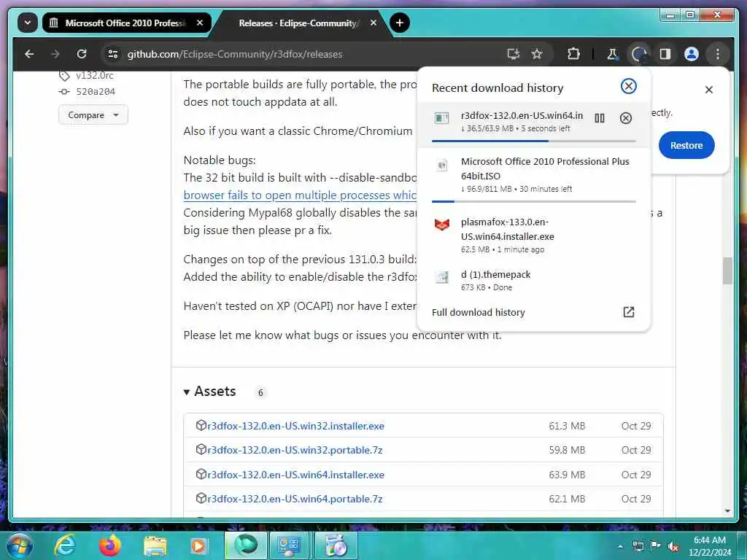Click the Assets count badge 6

pyautogui.click(x=260, y=392)
